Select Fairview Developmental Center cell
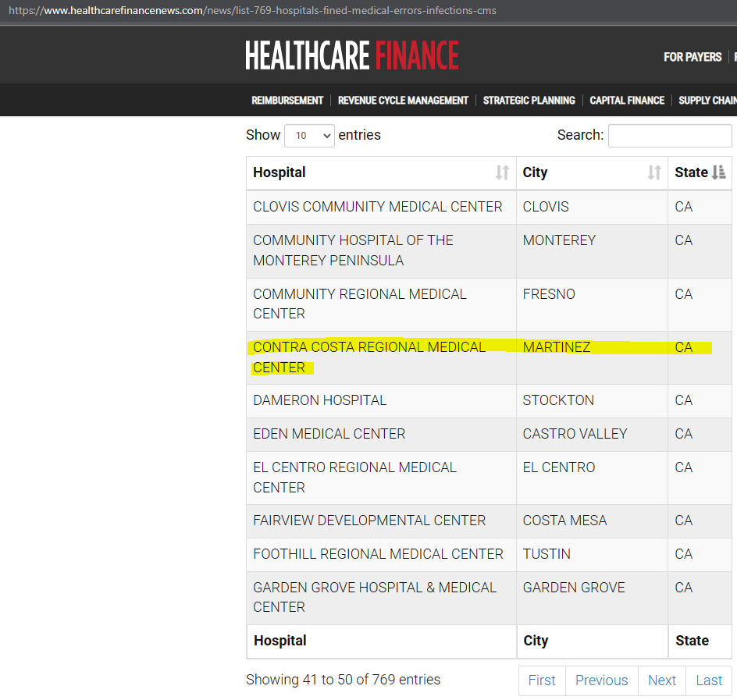Viewport: 737px width, 700px height. point(381,521)
